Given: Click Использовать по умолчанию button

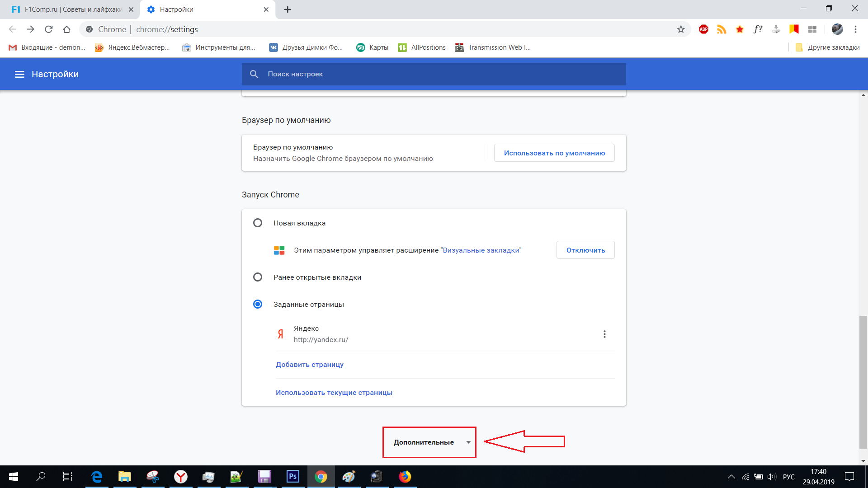Looking at the screenshot, I should point(554,153).
